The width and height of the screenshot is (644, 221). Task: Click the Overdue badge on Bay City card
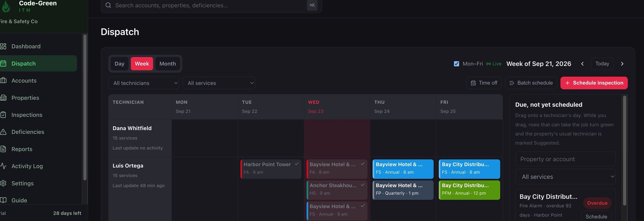click(597, 203)
